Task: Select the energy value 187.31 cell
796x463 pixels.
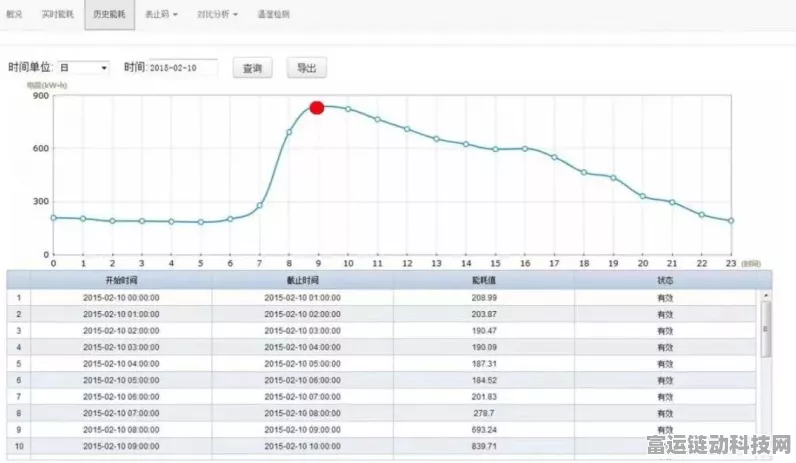Action: (x=484, y=363)
